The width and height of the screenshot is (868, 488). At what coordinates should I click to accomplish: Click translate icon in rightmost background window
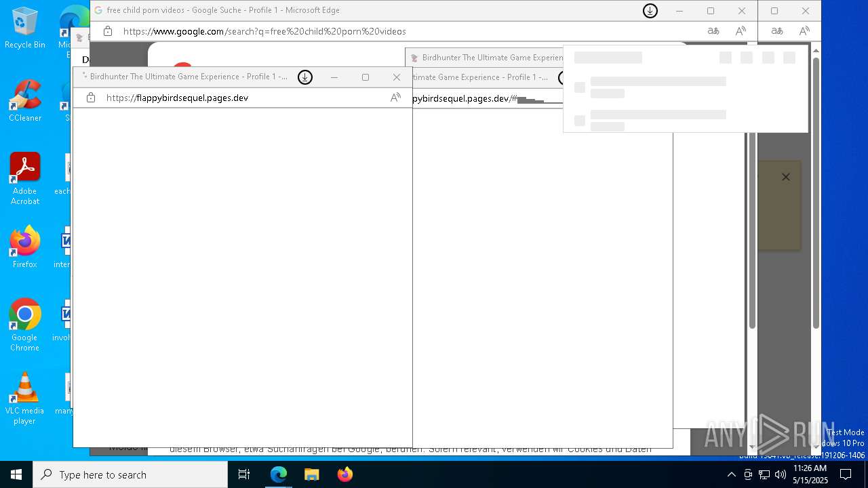point(777,31)
